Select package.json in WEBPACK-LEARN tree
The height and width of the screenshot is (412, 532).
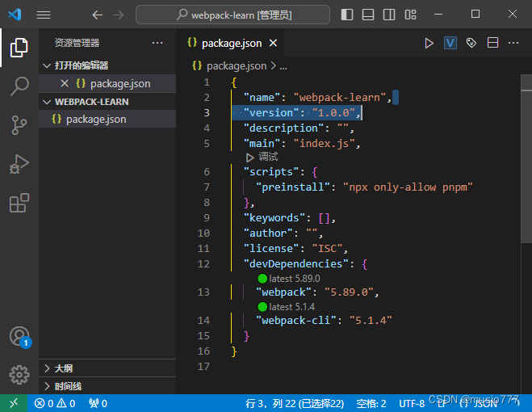click(x=107, y=120)
